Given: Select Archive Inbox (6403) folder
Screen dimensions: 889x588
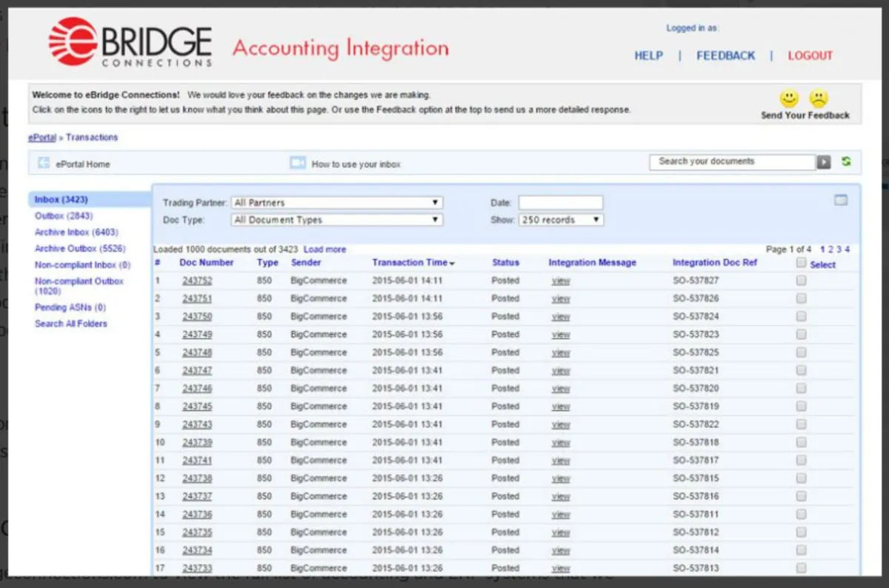Looking at the screenshot, I should pos(76,233).
